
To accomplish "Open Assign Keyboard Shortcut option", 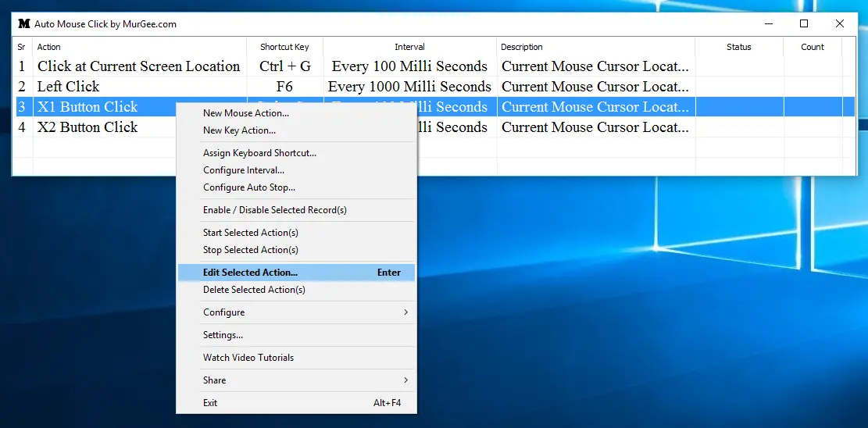I will (259, 153).
